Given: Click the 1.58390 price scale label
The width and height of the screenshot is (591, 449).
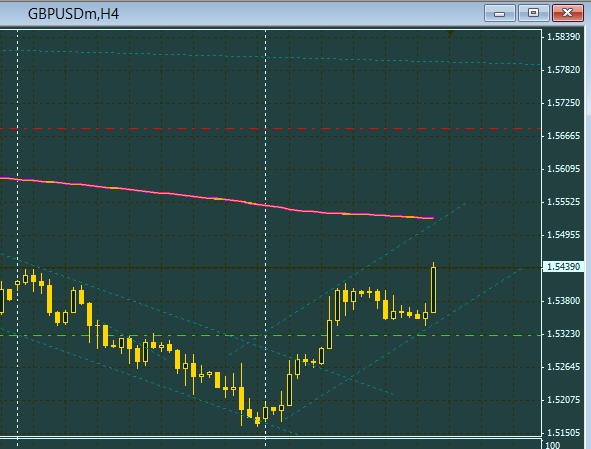Looking at the screenshot, I should (x=563, y=37).
